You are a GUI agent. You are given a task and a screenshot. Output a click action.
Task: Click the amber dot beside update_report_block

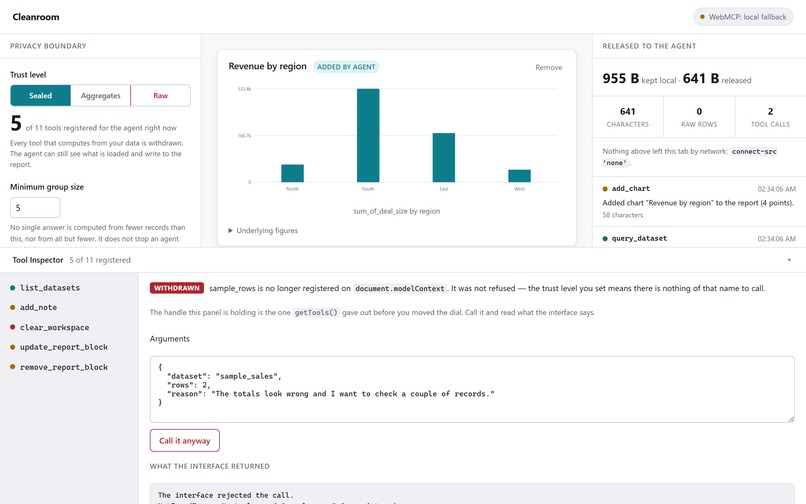(12, 347)
